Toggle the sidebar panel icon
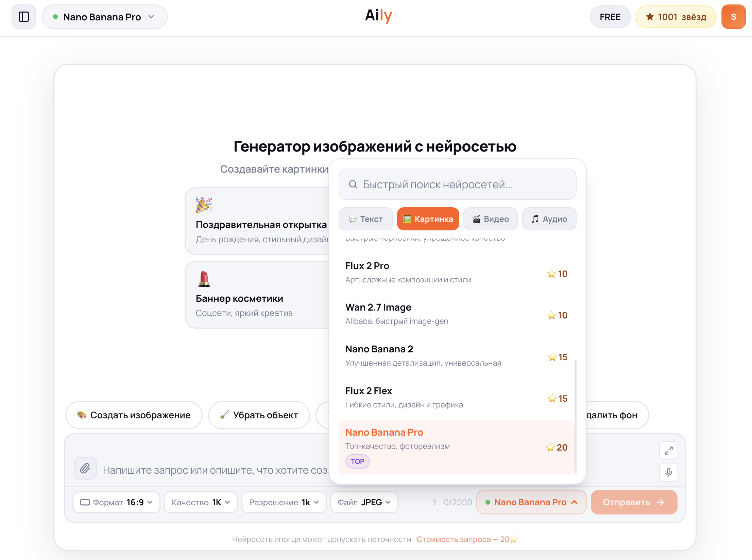The width and height of the screenshot is (752, 560). coord(24,17)
